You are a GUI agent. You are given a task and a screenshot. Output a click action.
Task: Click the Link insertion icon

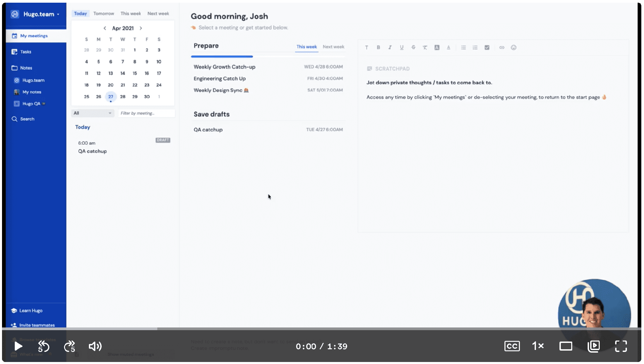pos(501,47)
